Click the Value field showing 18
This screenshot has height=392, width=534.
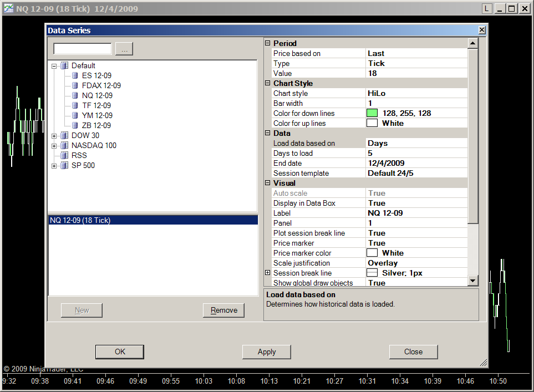tap(416, 73)
